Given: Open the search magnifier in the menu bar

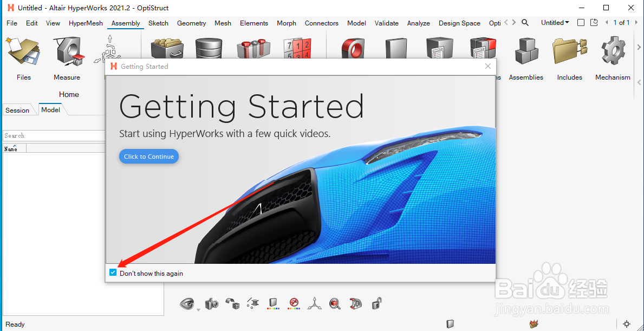Looking at the screenshot, I should click(x=525, y=23).
